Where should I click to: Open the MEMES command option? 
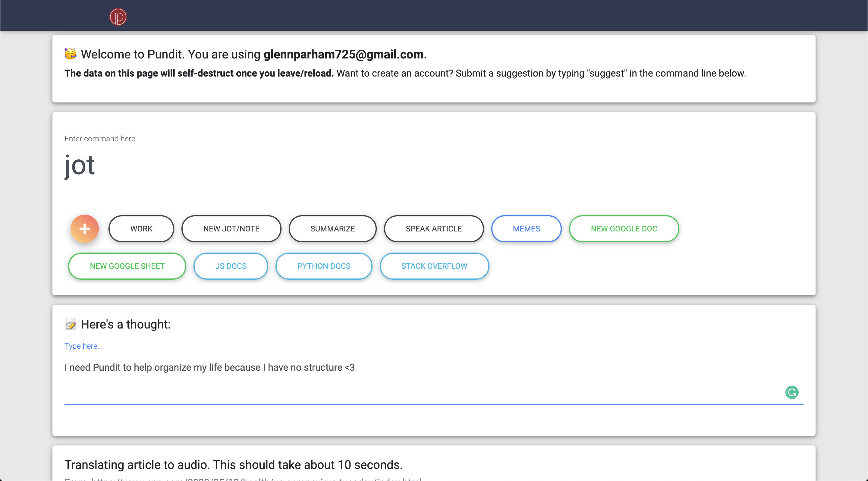pos(526,229)
